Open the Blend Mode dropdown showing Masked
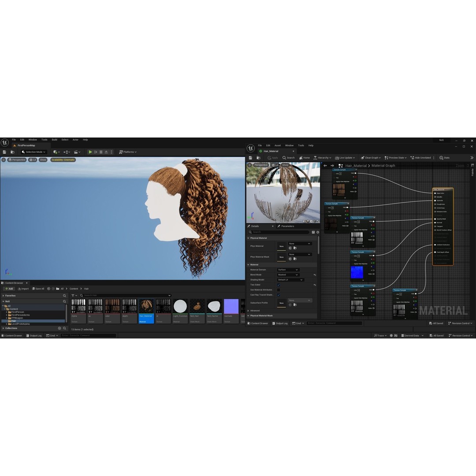The image size is (476, 476). (288, 275)
